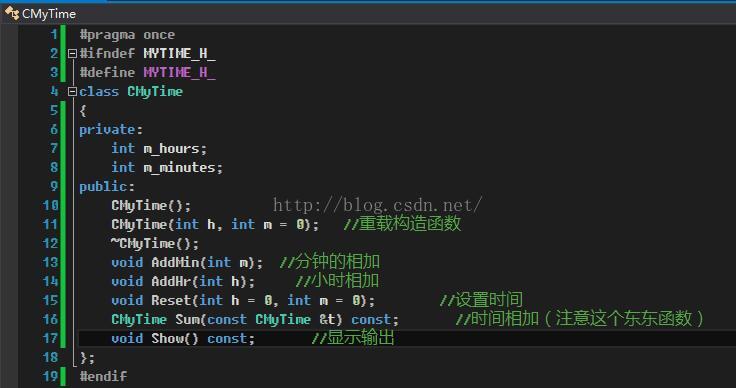Click default constructor 'CMyTime();' on line 10
This screenshot has width=736, height=388.
[x=151, y=205]
